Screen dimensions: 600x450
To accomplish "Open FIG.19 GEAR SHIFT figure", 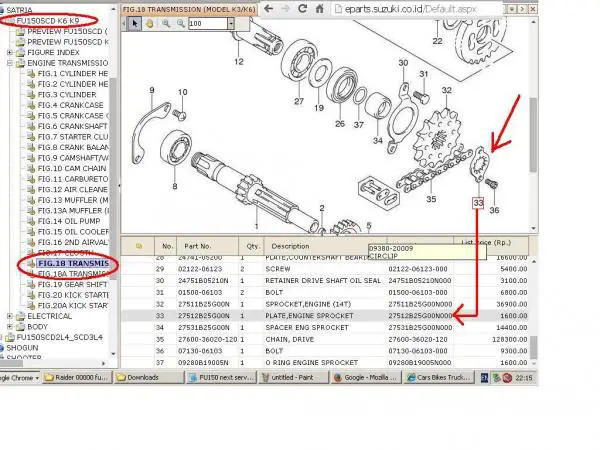I will tap(72, 284).
